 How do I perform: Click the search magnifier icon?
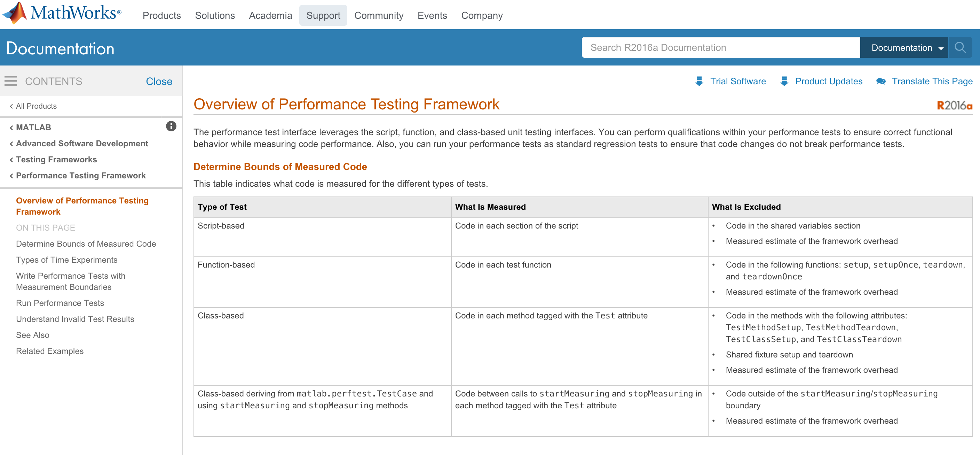pos(960,48)
